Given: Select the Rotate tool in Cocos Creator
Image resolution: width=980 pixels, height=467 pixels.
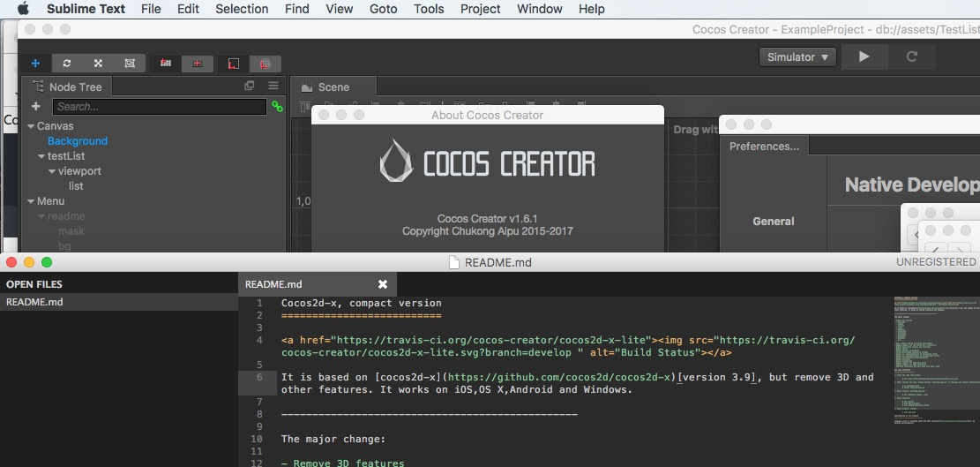Looking at the screenshot, I should tap(67, 64).
